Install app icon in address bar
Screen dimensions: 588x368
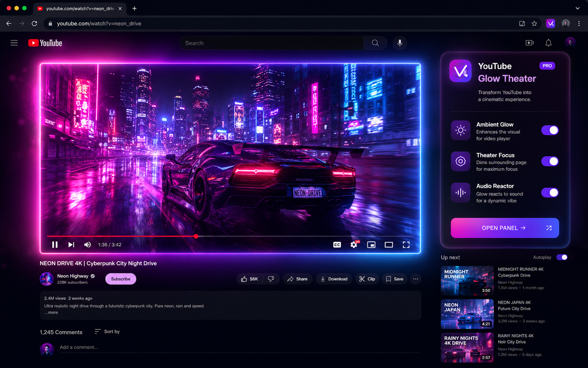tap(522, 23)
